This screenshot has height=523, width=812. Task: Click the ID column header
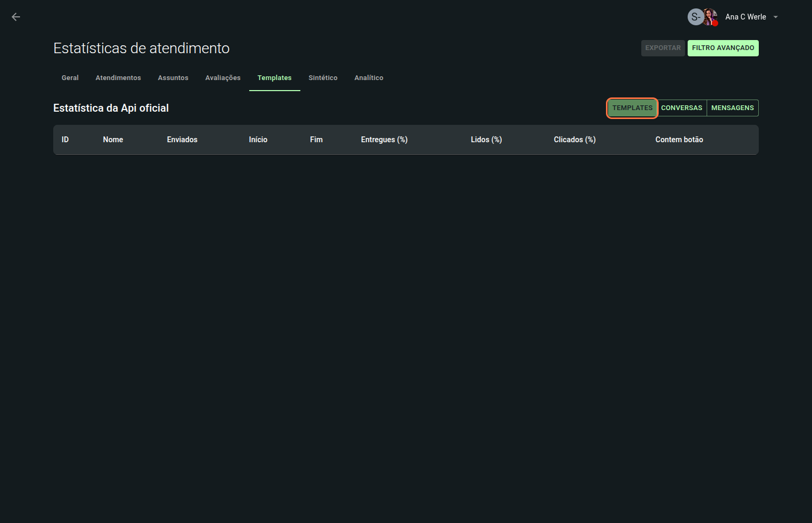click(65, 140)
